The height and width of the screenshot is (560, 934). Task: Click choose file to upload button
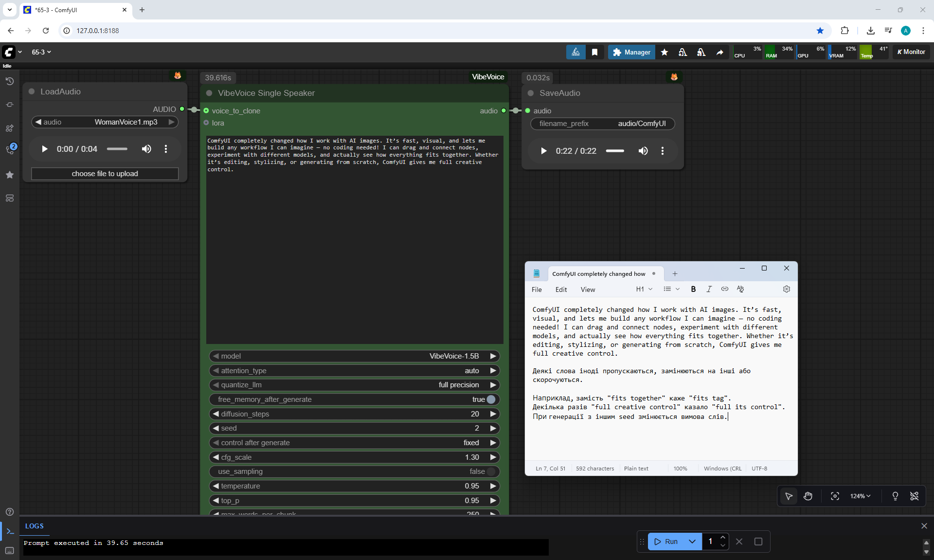pyautogui.click(x=105, y=174)
